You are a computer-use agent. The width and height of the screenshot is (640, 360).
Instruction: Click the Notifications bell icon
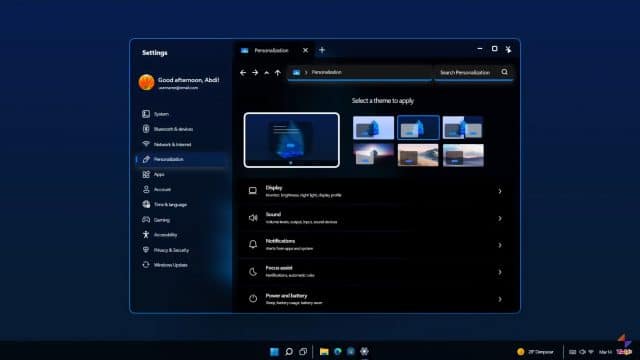(253, 244)
